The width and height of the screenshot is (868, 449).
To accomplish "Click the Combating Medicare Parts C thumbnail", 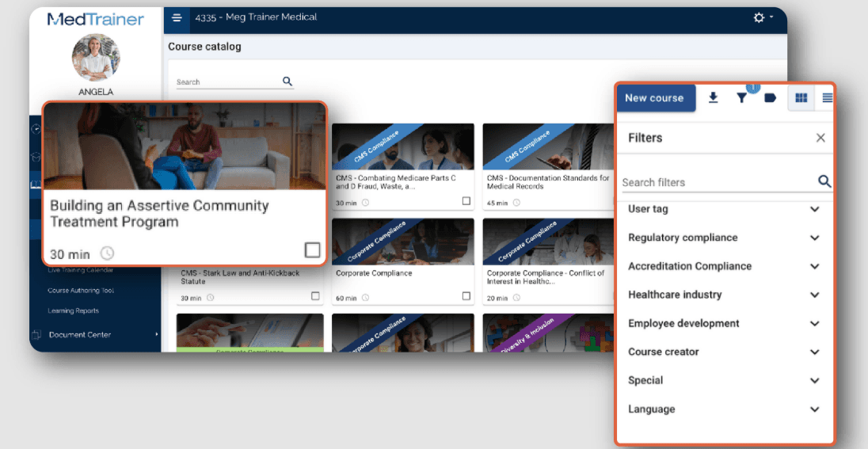I will [x=403, y=146].
